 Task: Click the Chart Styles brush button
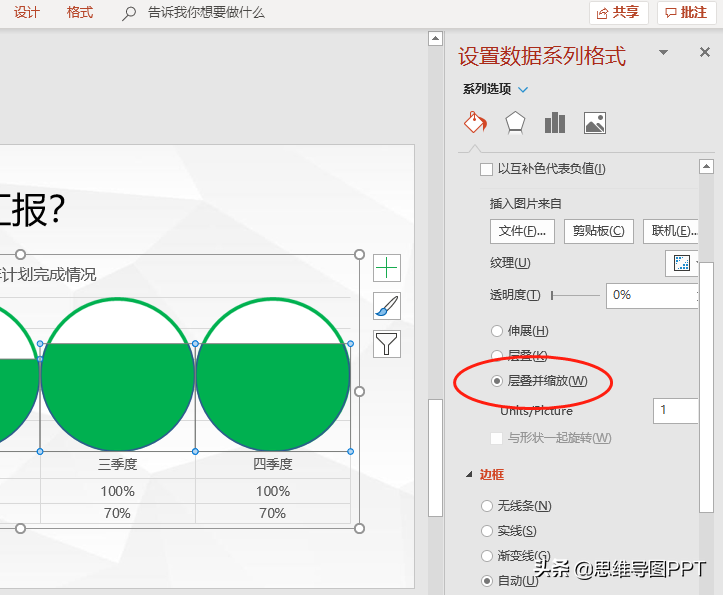(x=386, y=306)
